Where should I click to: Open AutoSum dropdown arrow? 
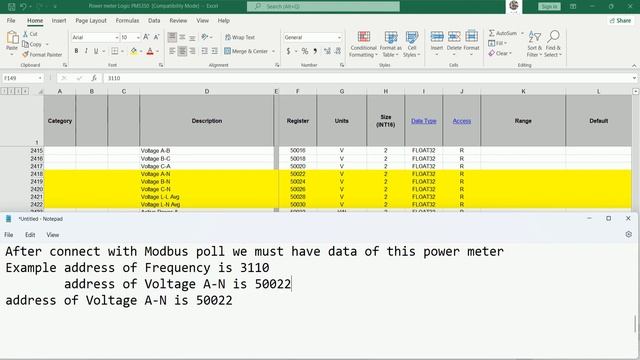click(x=522, y=33)
